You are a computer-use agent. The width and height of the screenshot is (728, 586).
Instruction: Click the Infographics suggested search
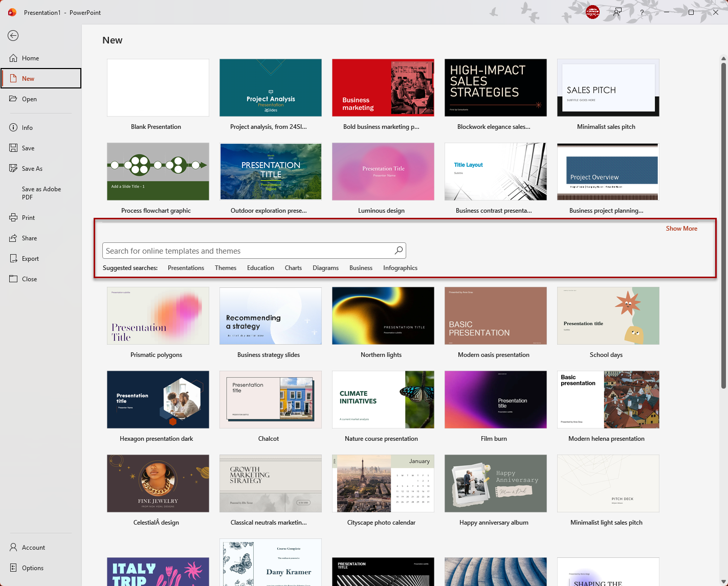tap(400, 267)
